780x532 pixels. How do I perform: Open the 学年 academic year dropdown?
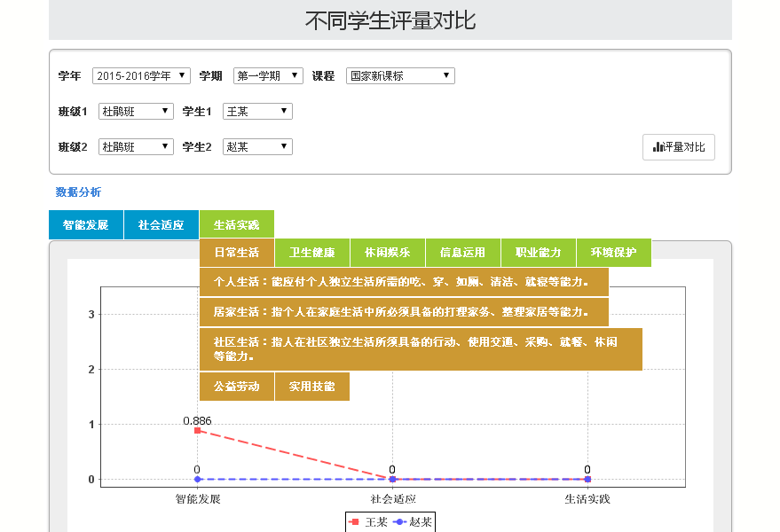pyautogui.click(x=141, y=75)
